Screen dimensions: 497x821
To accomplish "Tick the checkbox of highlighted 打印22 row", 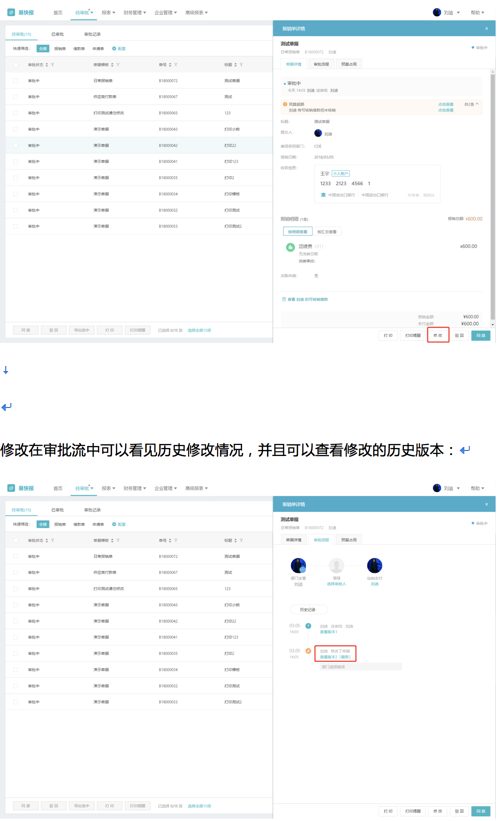I will click(15, 146).
